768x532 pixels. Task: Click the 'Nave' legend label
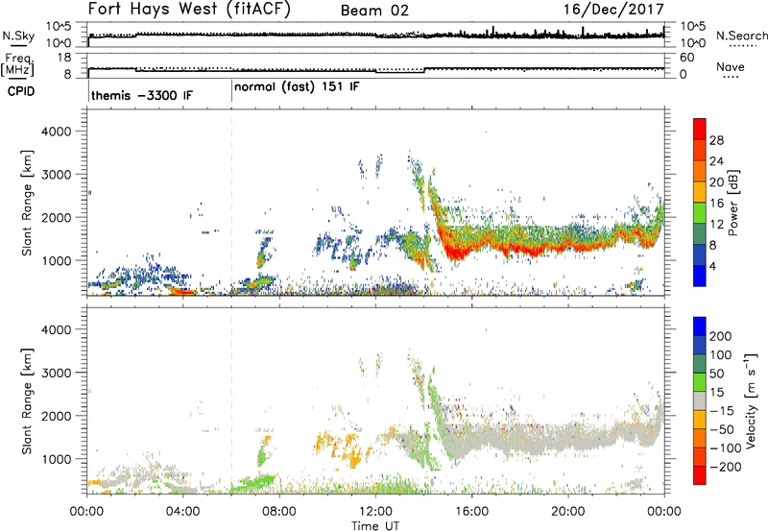pyautogui.click(x=731, y=66)
